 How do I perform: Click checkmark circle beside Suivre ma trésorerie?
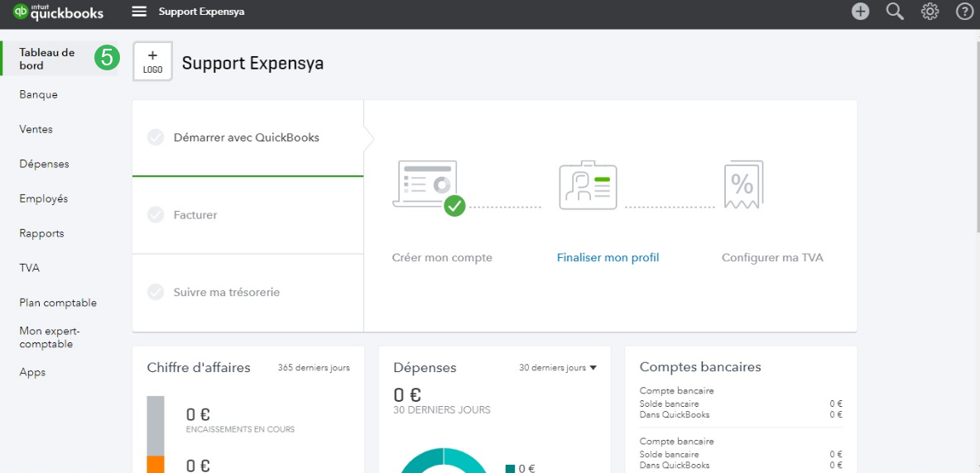(156, 292)
